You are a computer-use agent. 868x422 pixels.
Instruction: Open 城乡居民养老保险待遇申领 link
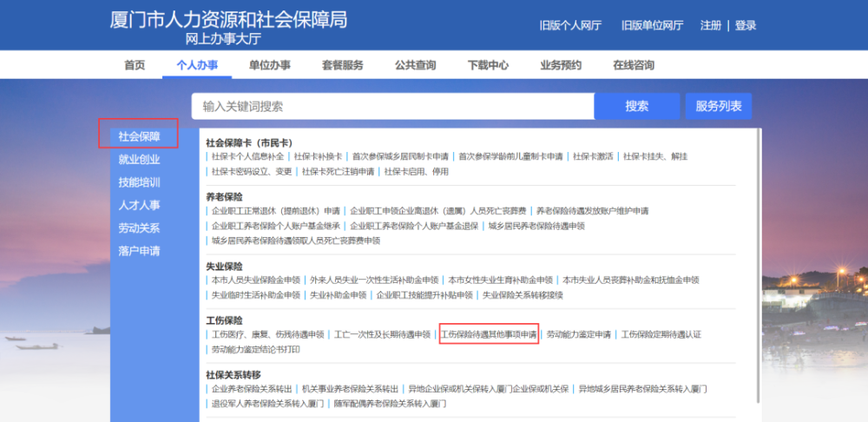[x=536, y=226]
